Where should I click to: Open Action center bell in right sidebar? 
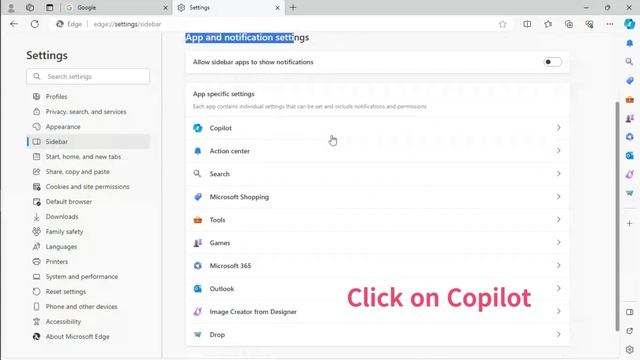[x=629, y=43]
